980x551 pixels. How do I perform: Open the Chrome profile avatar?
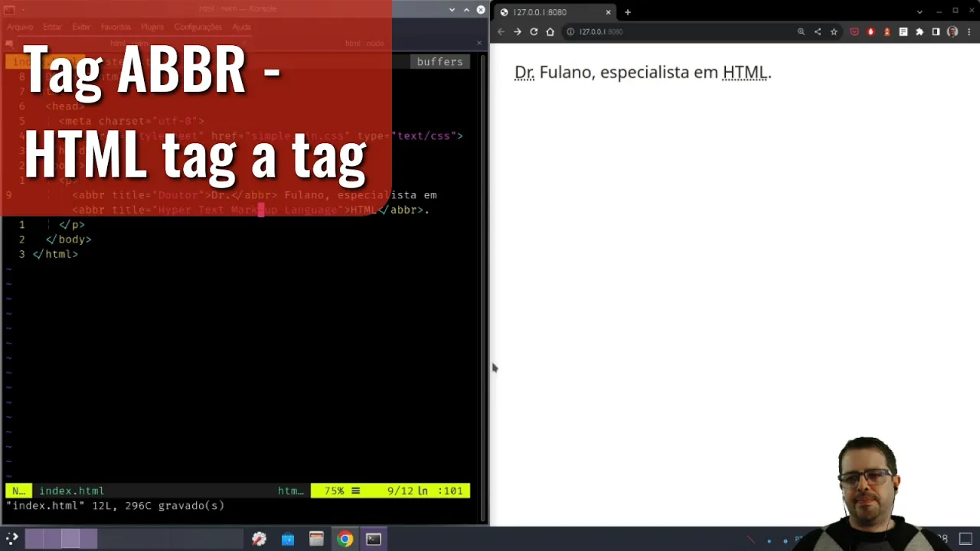[952, 31]
